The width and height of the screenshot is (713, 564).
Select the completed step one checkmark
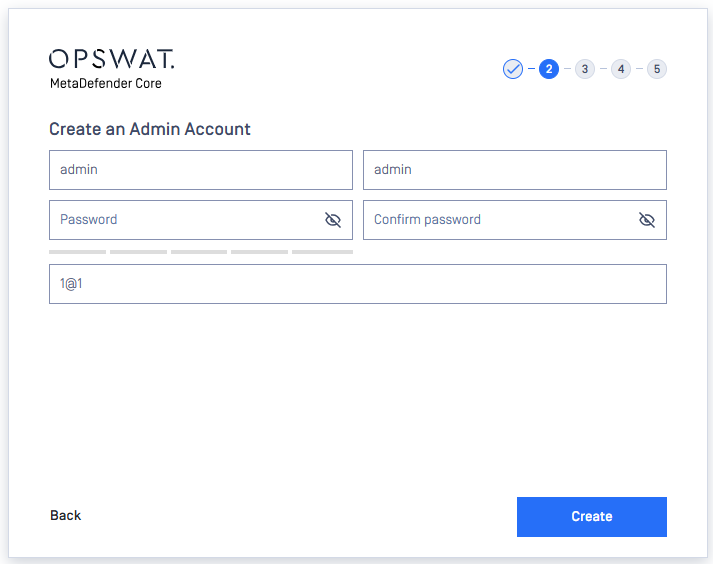(x=512, y=69)
